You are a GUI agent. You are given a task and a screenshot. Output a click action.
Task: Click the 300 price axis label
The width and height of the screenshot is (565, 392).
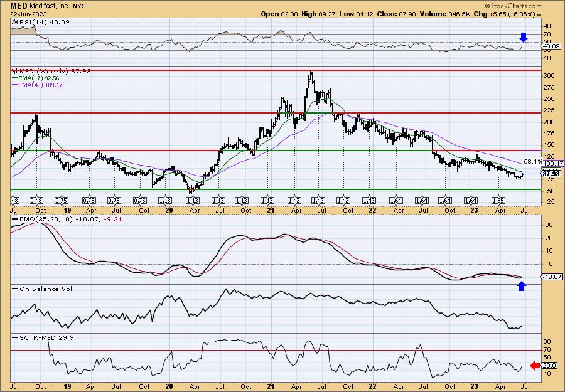[x=549, y=76]
